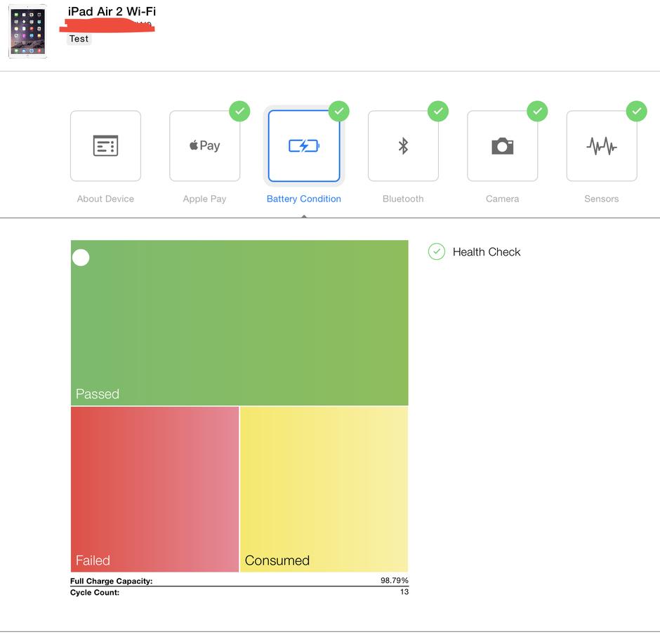Click the yellow Consumed battery zone
The width and height of the screenshot is (660, 644).
tap(324, 489)
